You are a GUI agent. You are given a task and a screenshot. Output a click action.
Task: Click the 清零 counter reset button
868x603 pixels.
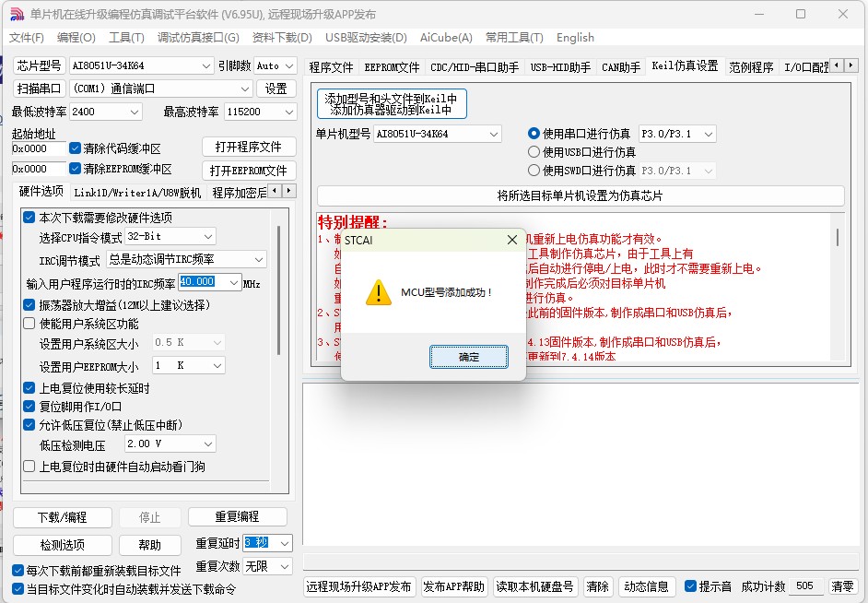coord(842,586)
